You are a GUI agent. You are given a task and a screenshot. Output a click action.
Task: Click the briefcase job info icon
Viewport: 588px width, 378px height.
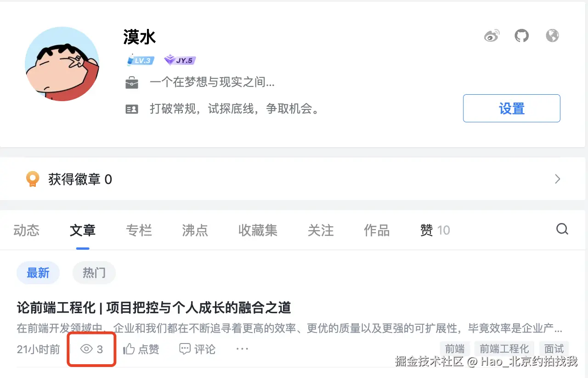[x=132, y=82]
